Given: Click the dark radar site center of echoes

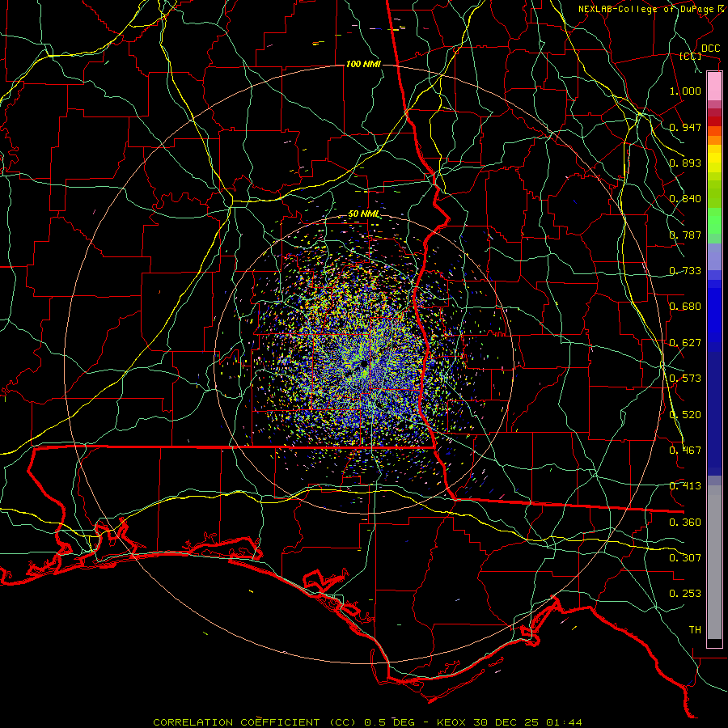Looking at the screenshot, I should coord(363,363).
